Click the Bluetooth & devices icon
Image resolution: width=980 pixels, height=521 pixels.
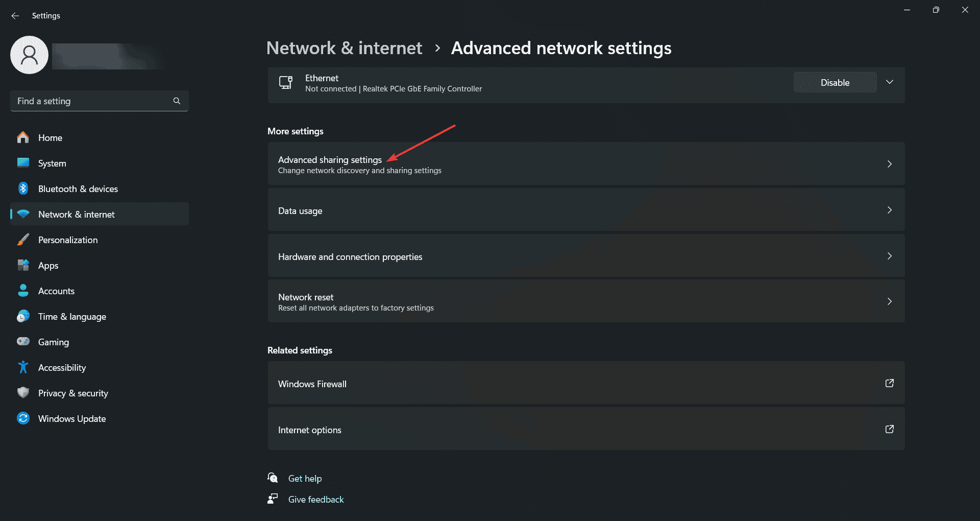(23, 188)
